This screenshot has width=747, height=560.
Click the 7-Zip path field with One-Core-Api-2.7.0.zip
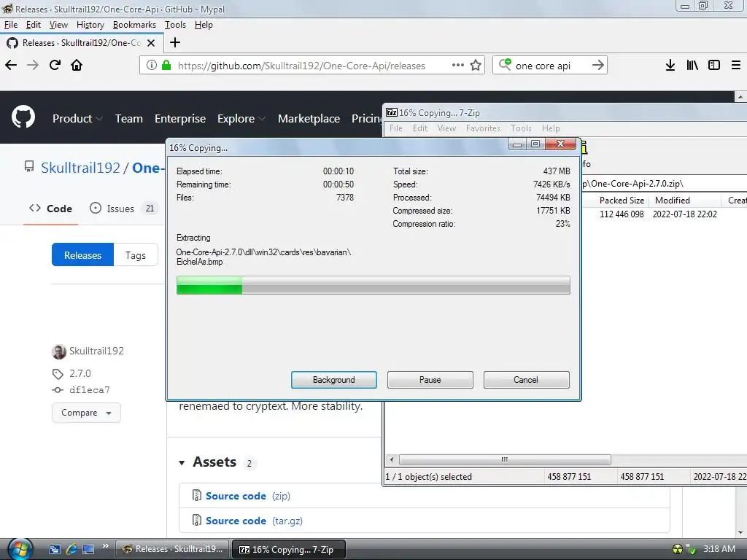(664, 183)
